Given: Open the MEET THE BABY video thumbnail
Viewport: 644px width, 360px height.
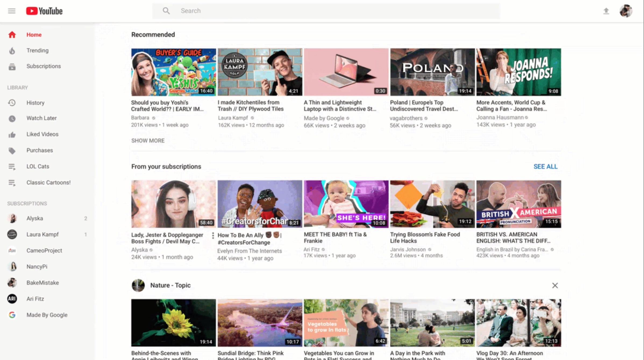Looking at the screenshot, I should coord(346,204).
